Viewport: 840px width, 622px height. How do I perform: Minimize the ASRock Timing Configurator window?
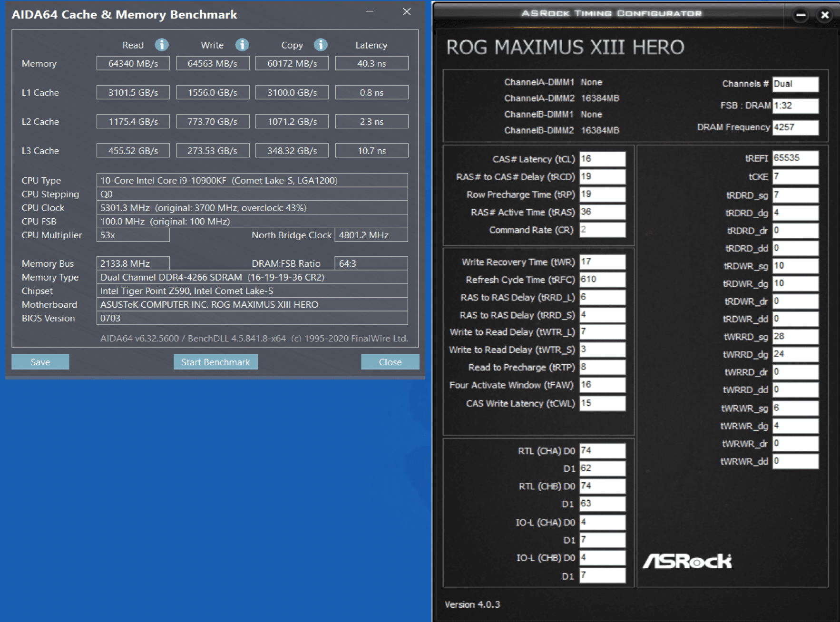click(x=801, y=15)
